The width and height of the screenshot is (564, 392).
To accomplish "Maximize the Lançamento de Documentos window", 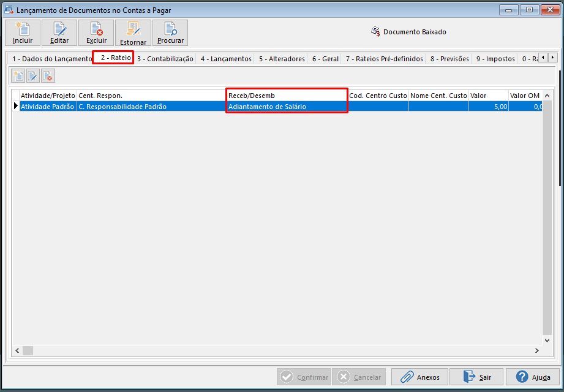I will pos(530,10).
